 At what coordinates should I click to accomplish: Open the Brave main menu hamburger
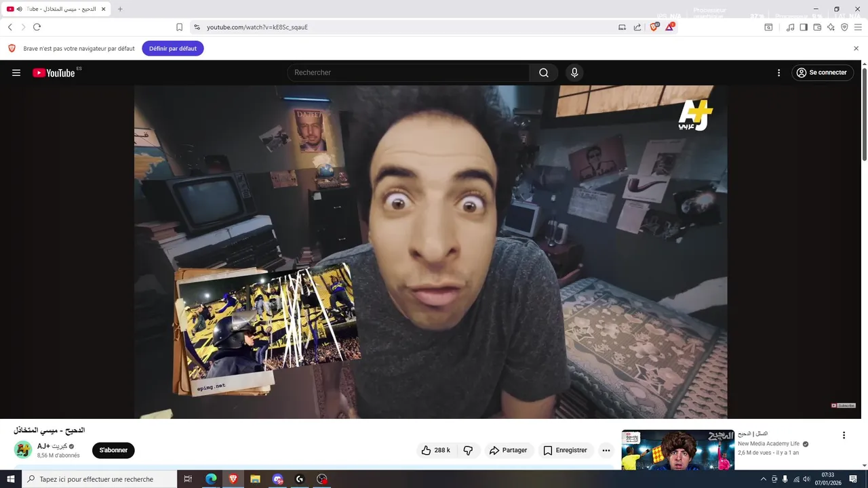click(x=858, y=27)
